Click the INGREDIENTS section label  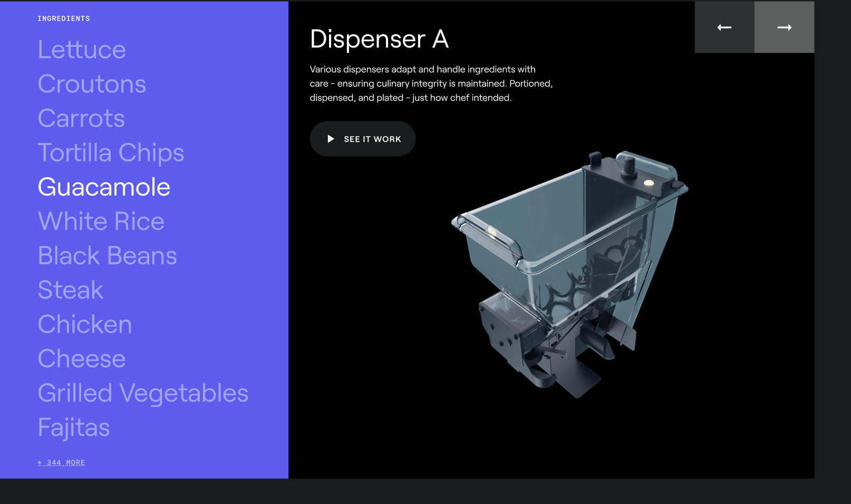point(63,18)
